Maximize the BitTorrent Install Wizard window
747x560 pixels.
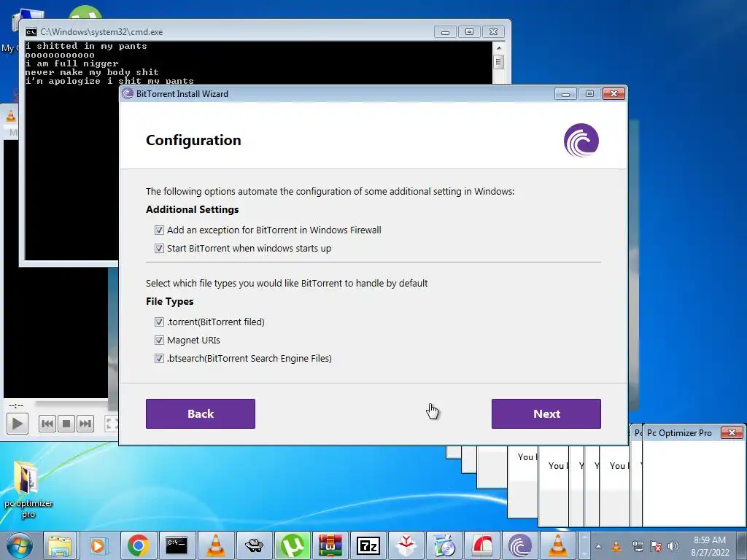click(x=589, y=94)
